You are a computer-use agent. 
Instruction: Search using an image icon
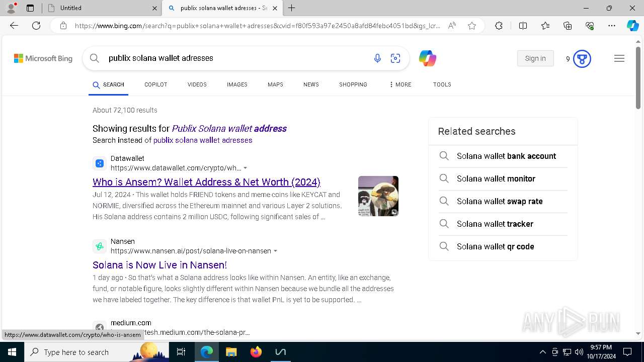click(395, 58)
